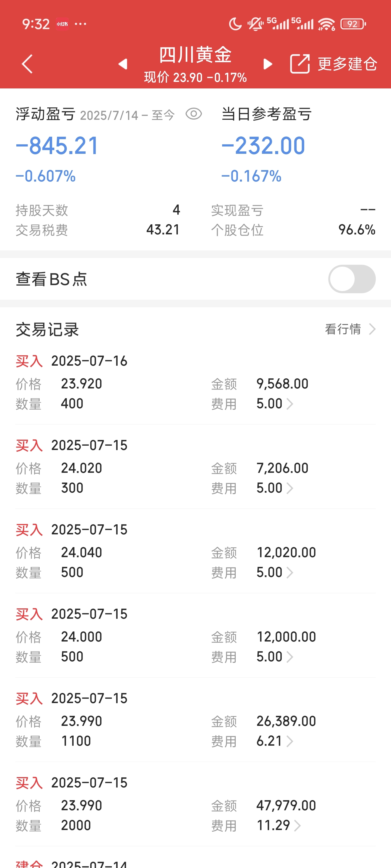Expand fee details for 9,568.00 trade
This screenshot has height=868, width=391.
coord(290,404)
